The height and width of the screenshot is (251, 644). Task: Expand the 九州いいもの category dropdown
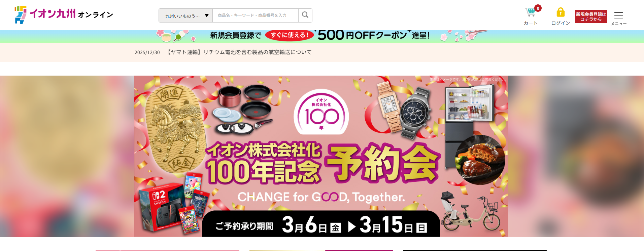click(186, 15)
